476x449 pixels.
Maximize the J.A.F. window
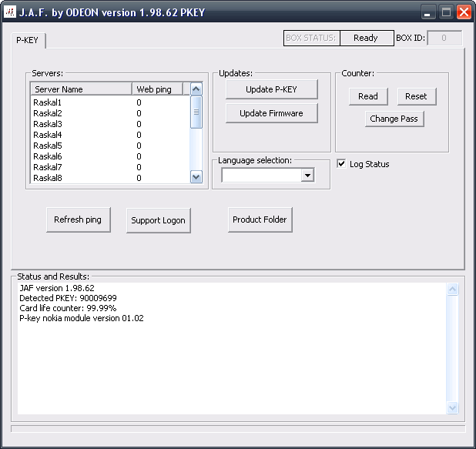click(x=446, y=12)
